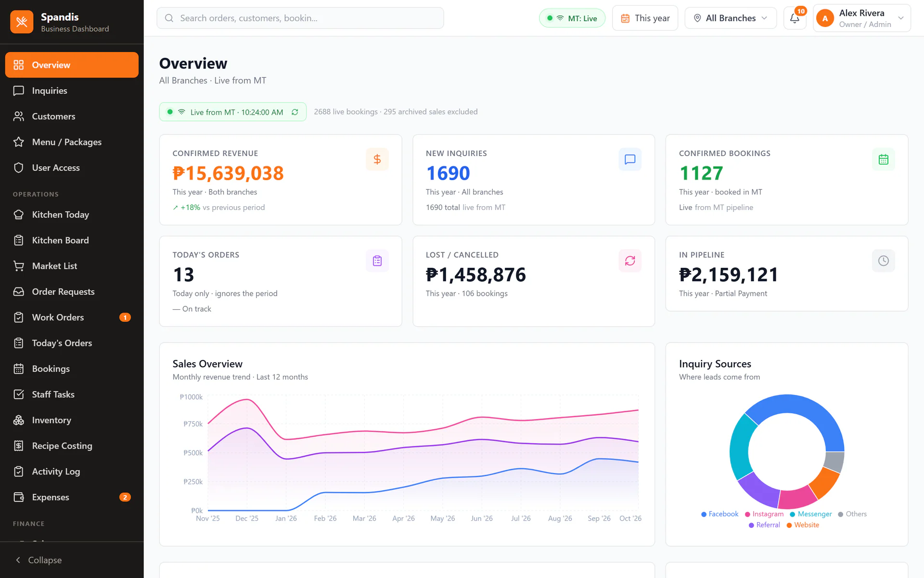Click Today's Orders count 13
Image resolution: width=924 pixels, height=578 pixels.
point(183,275)
